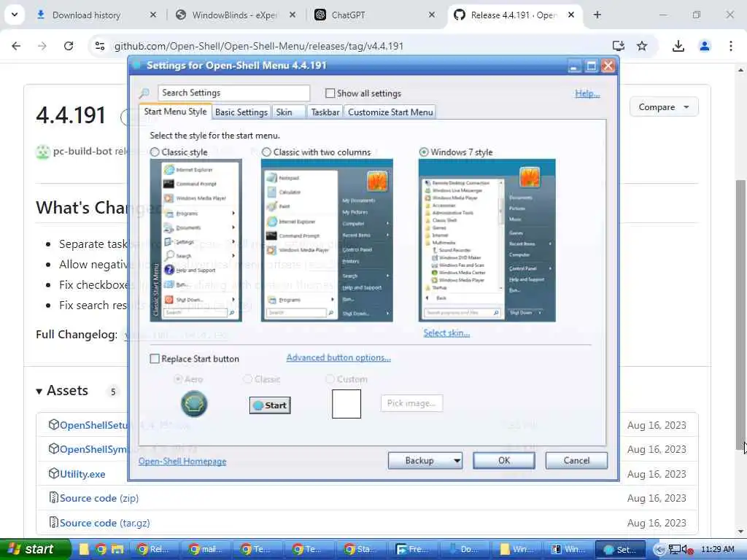Click the Pick image button
Viewport: 747px width, 560px height.
click(x=411, y=403)
